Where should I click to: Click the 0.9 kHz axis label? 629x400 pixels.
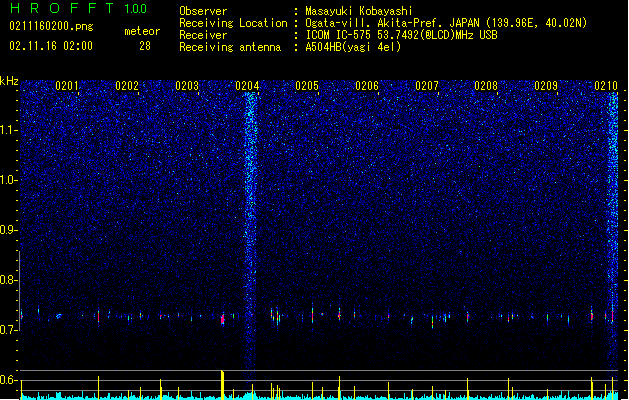tap(9, 230)
